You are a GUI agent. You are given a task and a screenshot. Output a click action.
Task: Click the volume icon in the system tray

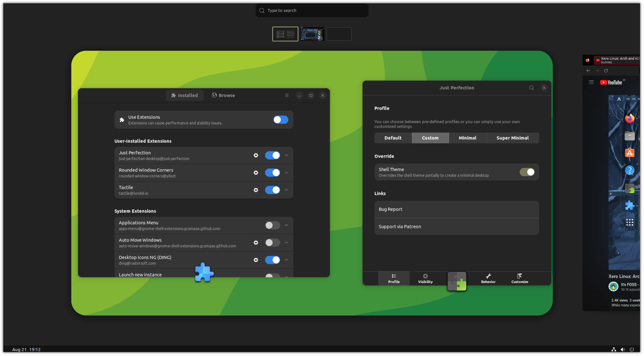[x=623, y=349]
